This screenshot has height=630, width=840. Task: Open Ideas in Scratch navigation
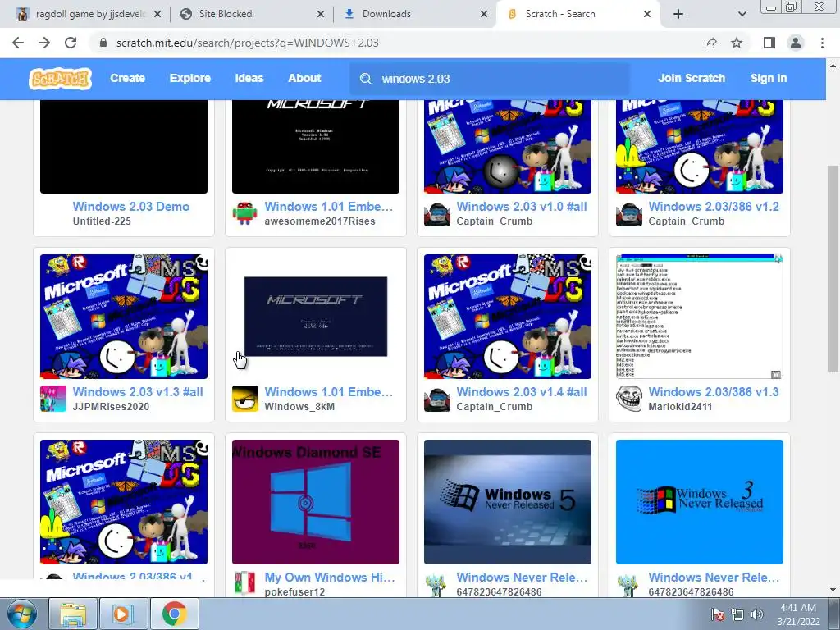[x=249, y=78]
